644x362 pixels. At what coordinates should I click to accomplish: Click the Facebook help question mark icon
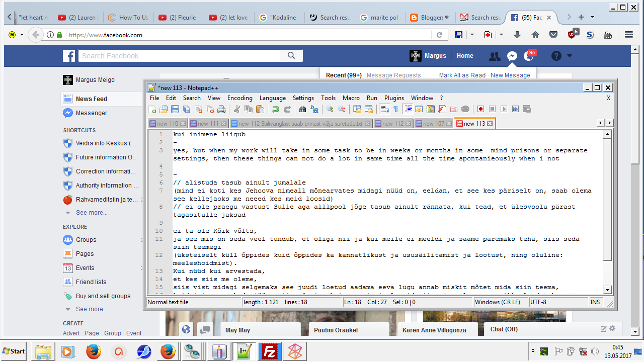click(556, 56)
